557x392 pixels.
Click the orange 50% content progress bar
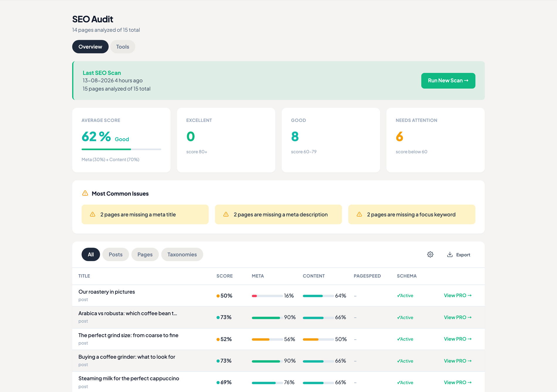pyautogui.click(x=318, y=339)
